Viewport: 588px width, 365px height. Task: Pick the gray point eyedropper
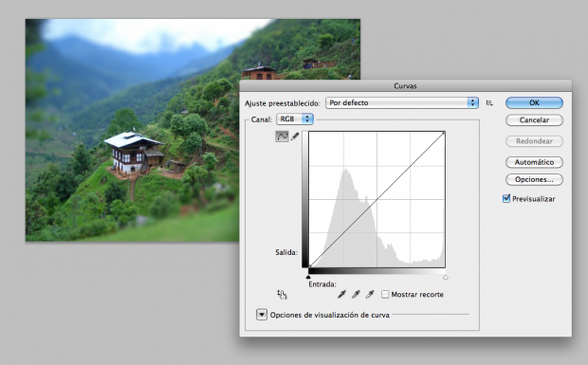coord(356,294)
